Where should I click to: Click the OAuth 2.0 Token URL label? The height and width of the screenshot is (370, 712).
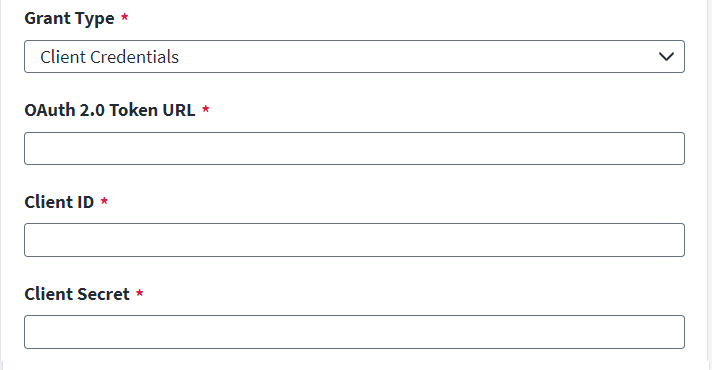110,110
